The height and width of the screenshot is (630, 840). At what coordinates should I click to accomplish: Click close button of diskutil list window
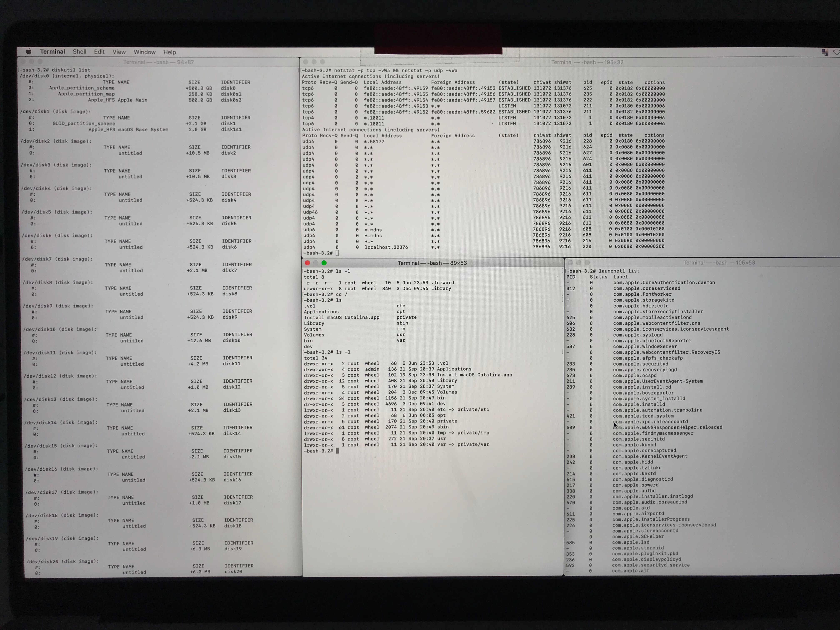[23, 61]
